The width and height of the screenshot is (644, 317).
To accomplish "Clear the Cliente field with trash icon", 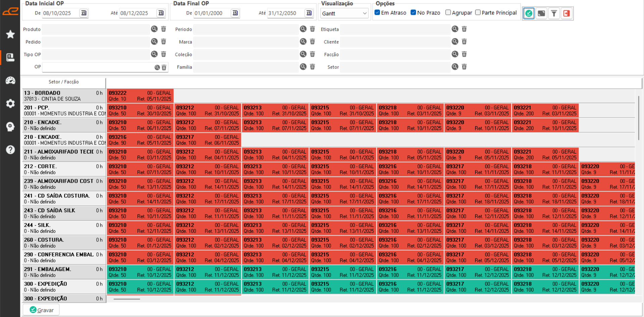I will (464, 42).
